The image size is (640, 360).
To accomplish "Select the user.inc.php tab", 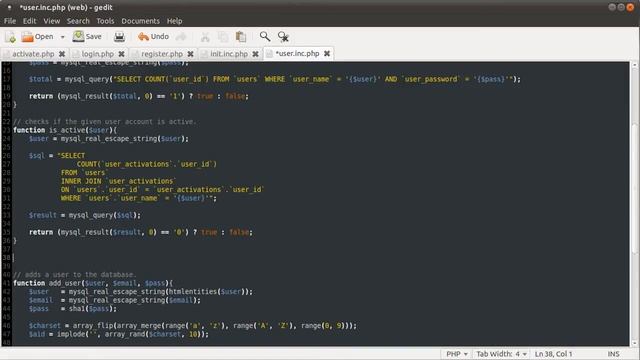I will pyautogui.click(x=297, y=53).
